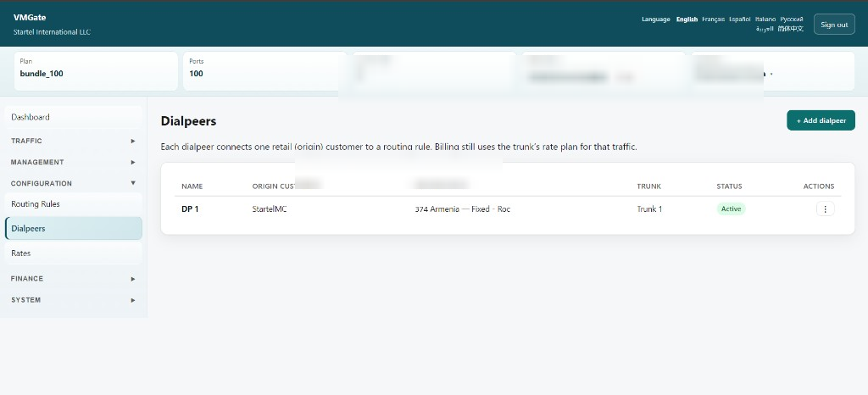Switch language to English
The image size is (868, 395).
(x=687, y=19)
